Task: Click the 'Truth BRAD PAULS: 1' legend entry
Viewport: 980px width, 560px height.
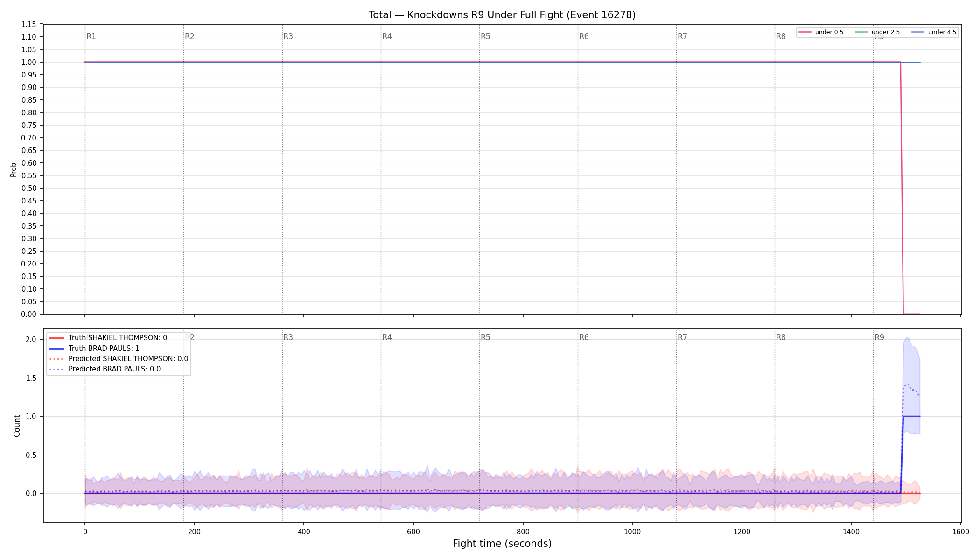Action: coord(94,349)
